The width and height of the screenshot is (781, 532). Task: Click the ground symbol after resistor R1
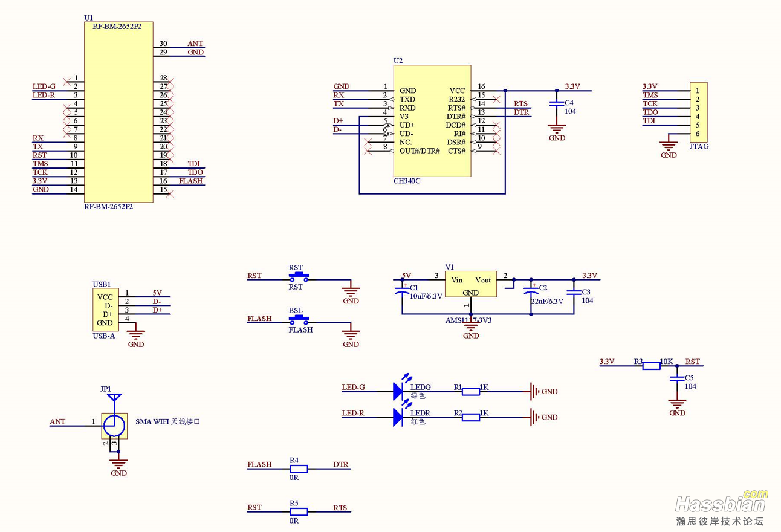pos(534,392)
